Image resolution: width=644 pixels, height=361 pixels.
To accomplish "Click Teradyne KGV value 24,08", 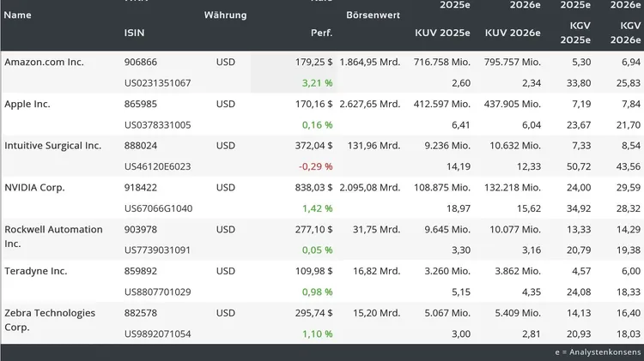I will pos(579,292).
